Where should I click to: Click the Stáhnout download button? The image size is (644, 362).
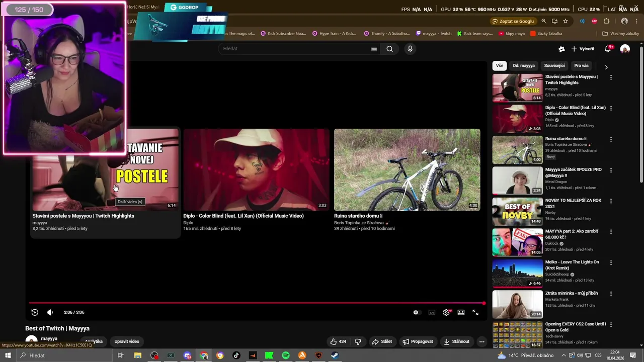456,341
